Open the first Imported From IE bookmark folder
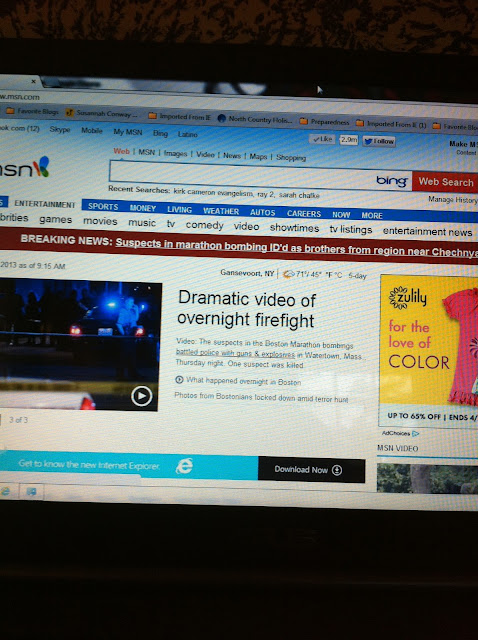The width and height of the screenshot is (478, 640). point(180,117)
